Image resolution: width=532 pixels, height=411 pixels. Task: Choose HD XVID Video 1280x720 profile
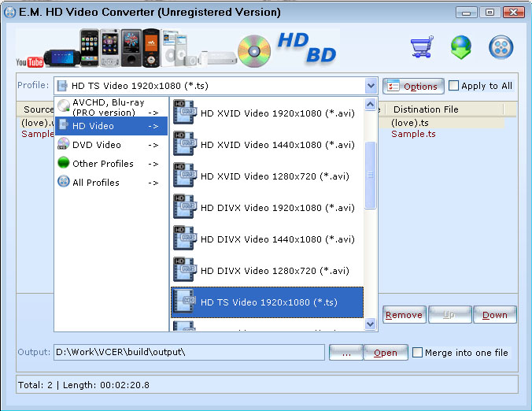pyautogui.click(x=266, y=176)
